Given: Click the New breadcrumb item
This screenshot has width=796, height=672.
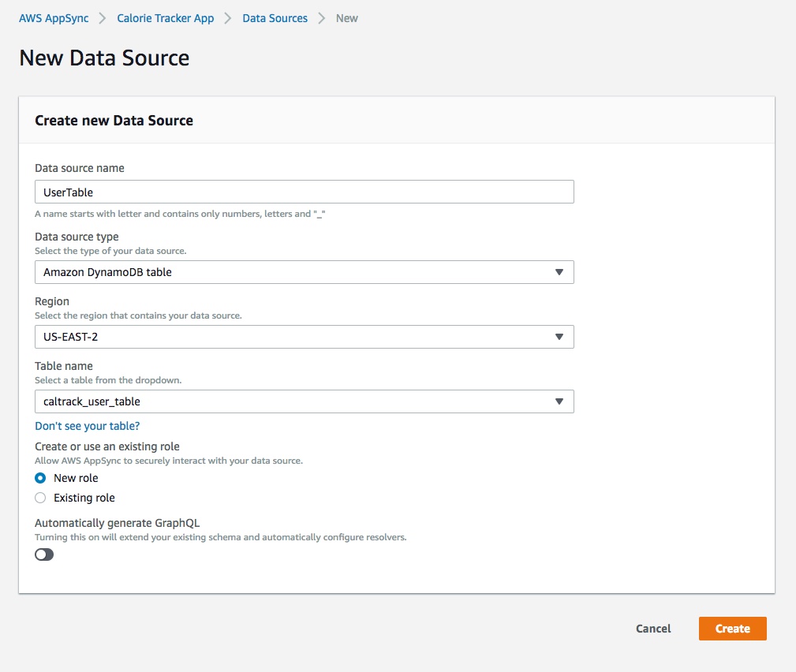Looking at the screenshot, I should 347,18.
